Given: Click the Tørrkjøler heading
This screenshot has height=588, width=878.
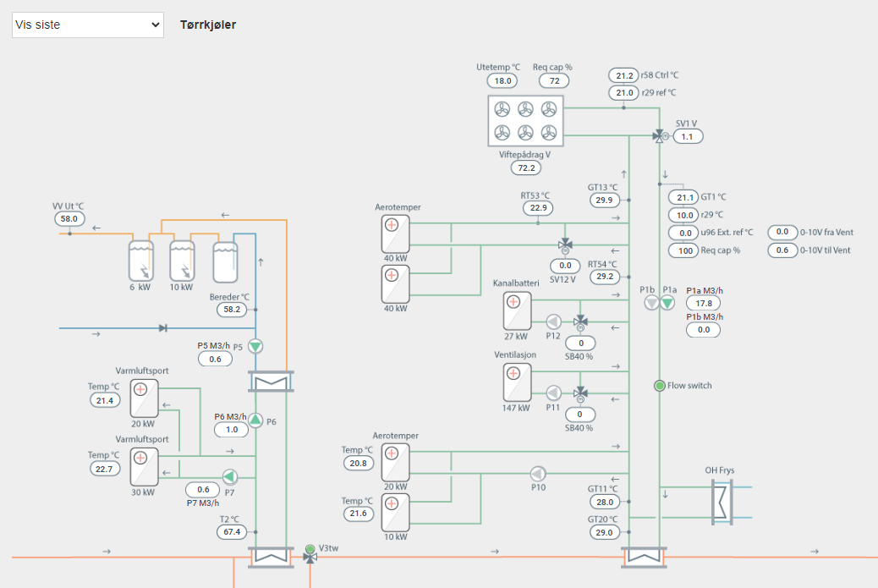Looking at the screenshot, I should pyautogui.click(x=208, y=25).
